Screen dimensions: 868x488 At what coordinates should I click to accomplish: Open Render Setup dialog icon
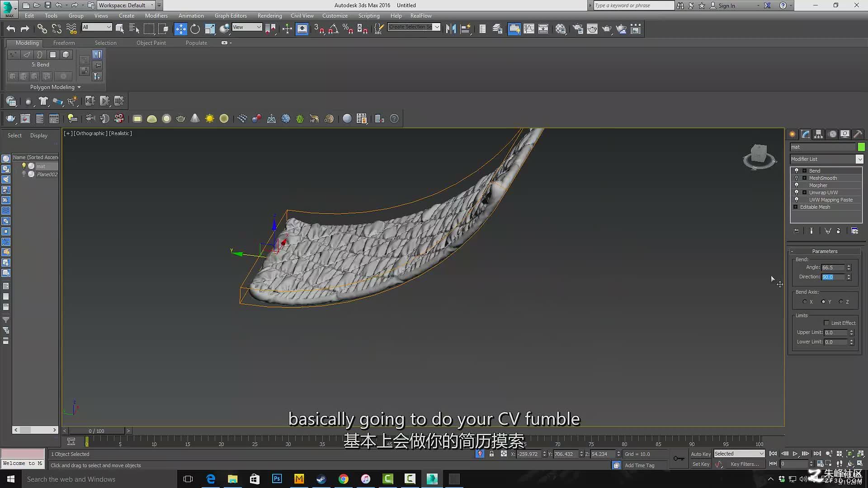pos(578,29)
